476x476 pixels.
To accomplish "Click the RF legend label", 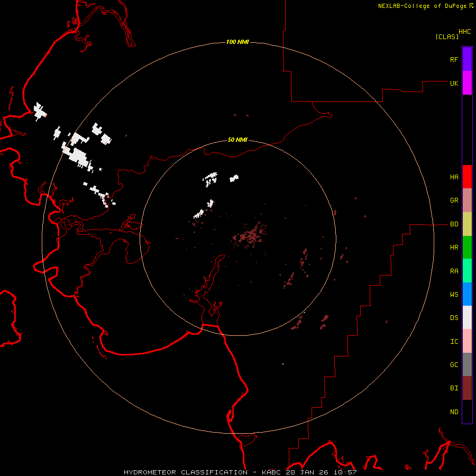I will (454, 59).
